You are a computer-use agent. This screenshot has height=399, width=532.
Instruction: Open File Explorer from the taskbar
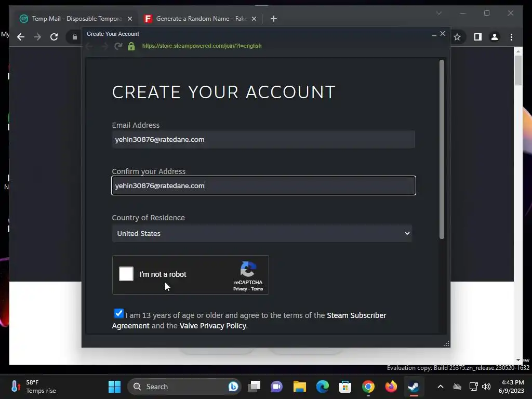tap(300, 387)
